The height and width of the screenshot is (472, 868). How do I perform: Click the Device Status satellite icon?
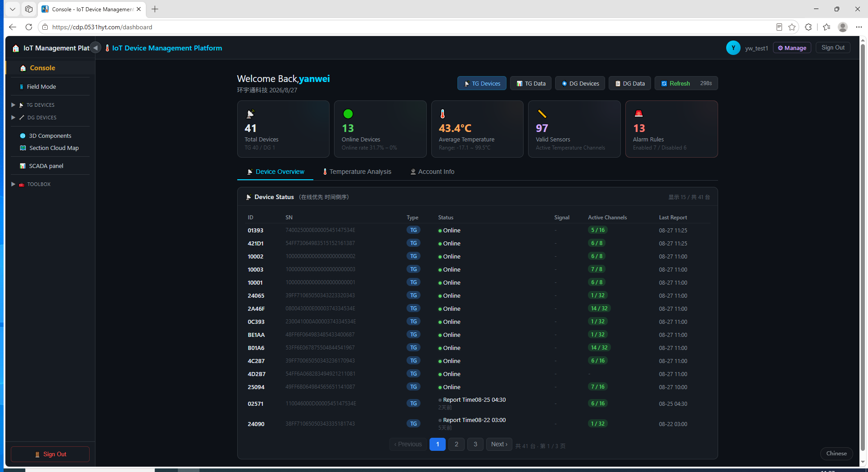(x=249, y=197)
